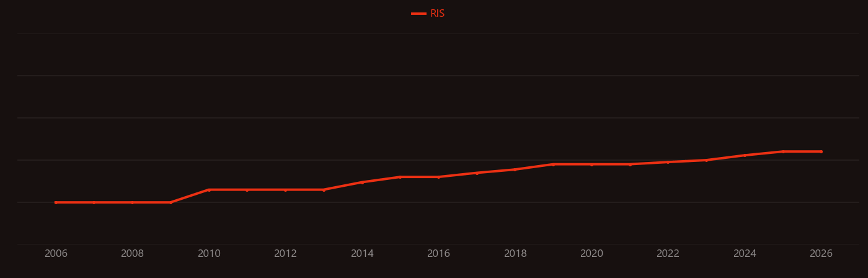Click the 2026 endpoint of RIS line
This screenshot has height=278, width=868.
821,151
